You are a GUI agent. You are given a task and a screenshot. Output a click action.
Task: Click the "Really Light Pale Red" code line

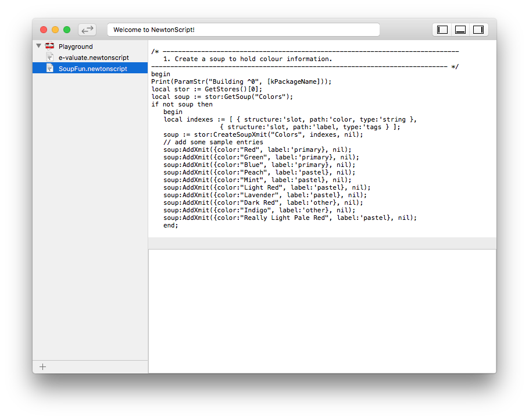pos(290,218)
